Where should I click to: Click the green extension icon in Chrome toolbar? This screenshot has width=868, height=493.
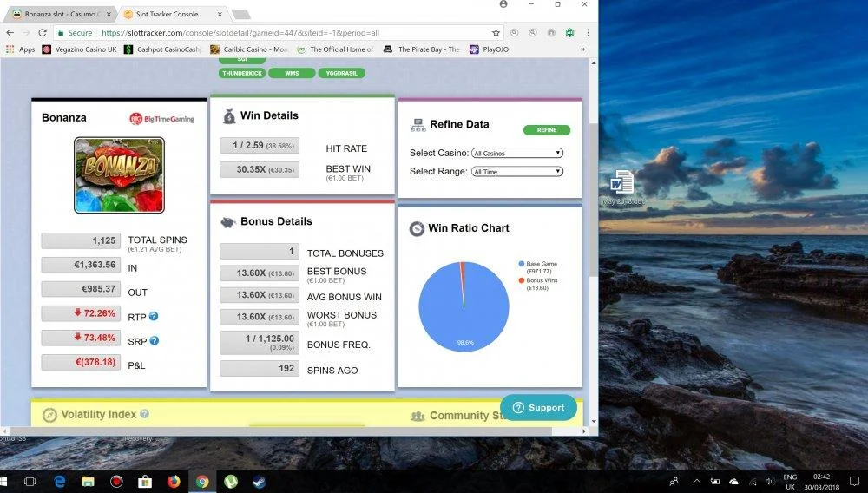tap(569, 33)
